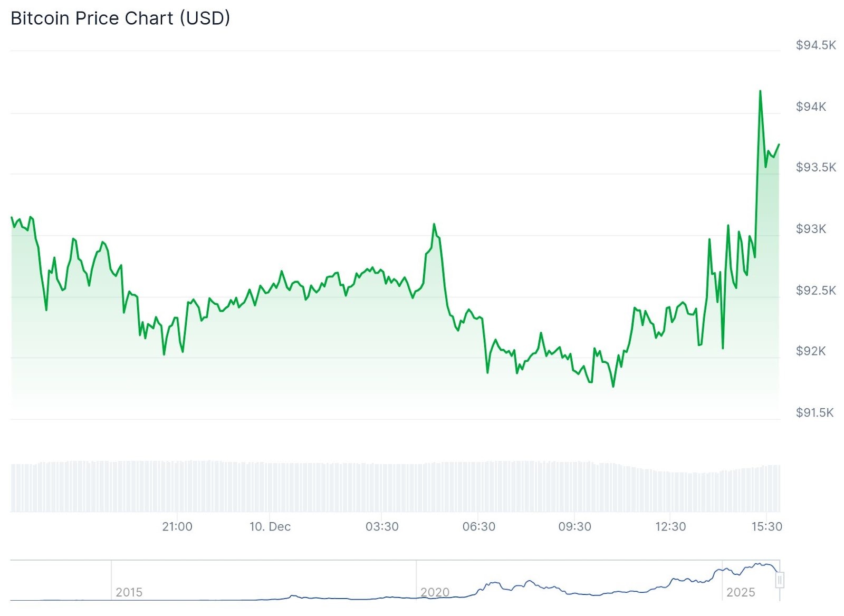Image resolution: width=844 pixels, height=616 pixels.
Task: Select the $92.5K price axis label
Action: coord(816,291)
